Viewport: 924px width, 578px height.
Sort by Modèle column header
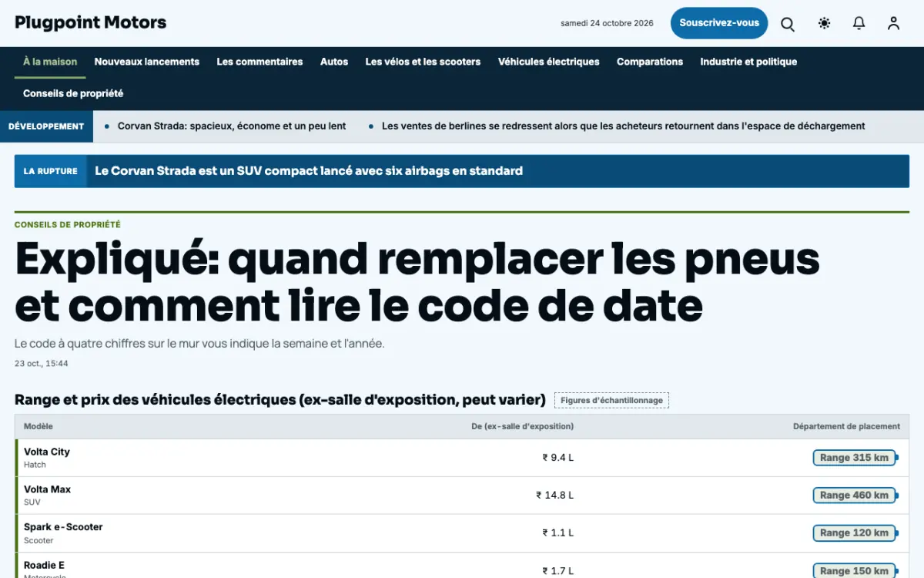click(x=38, y=426)
